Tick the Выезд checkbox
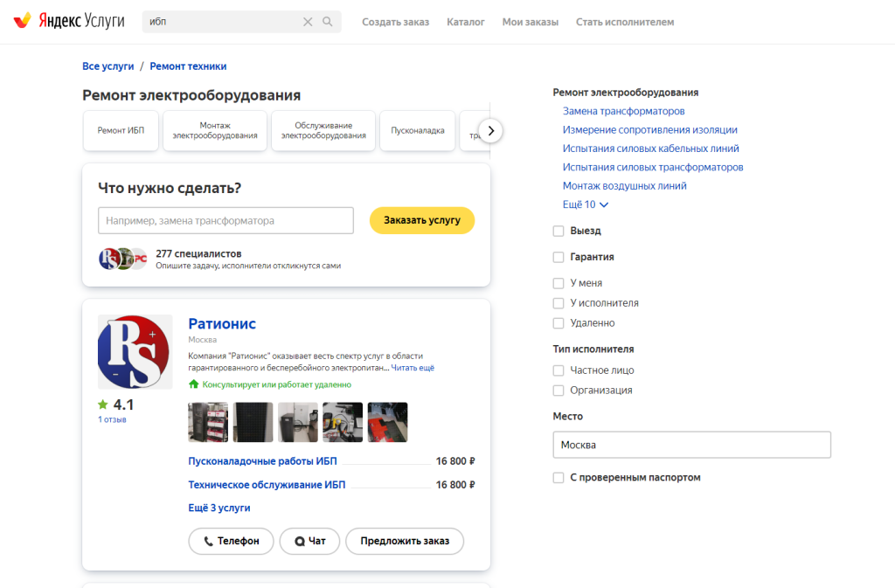 click(x=559, y=231)
